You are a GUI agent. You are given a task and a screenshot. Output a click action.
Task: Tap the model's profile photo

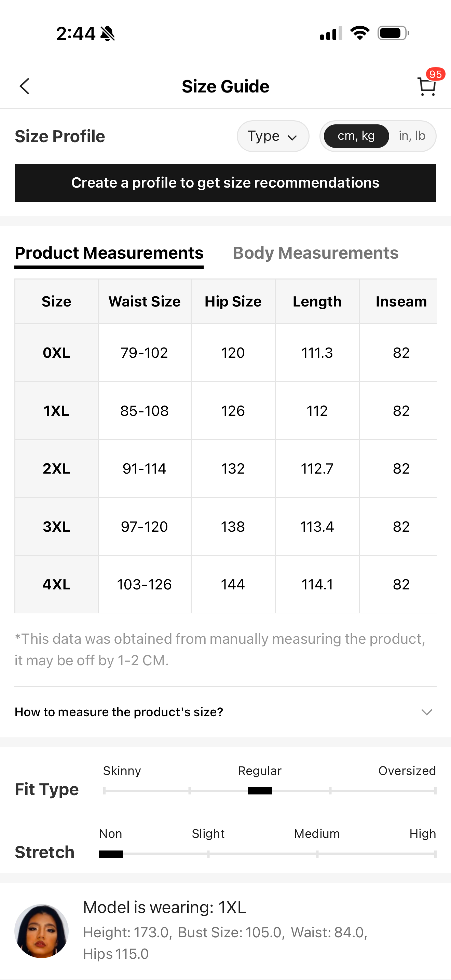pos(41,930)
